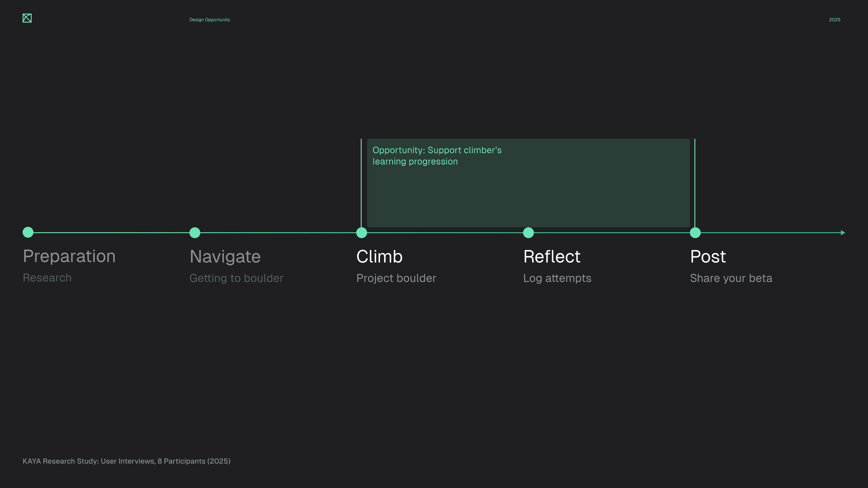
Task: Click the Opportunity text in green box
Action: pos(437,156)
